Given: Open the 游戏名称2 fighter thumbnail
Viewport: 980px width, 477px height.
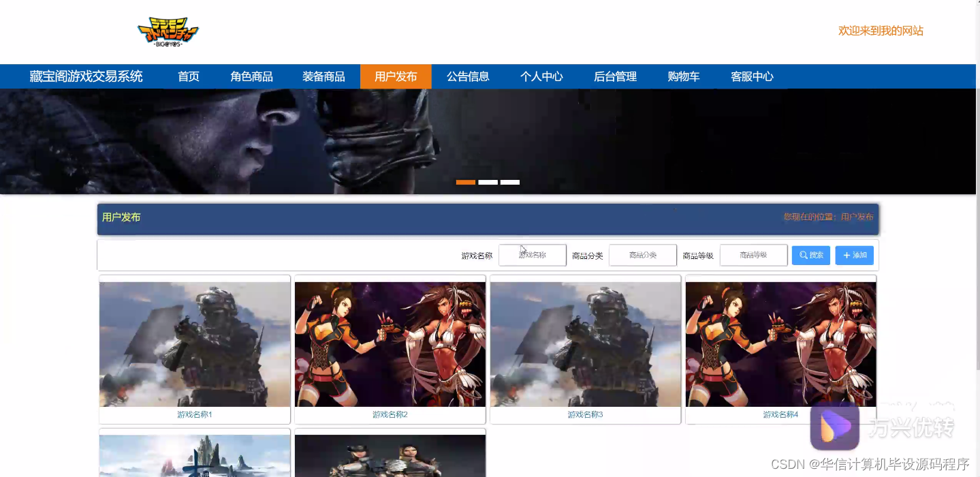Looking at the screenshot, I should 390,344.
